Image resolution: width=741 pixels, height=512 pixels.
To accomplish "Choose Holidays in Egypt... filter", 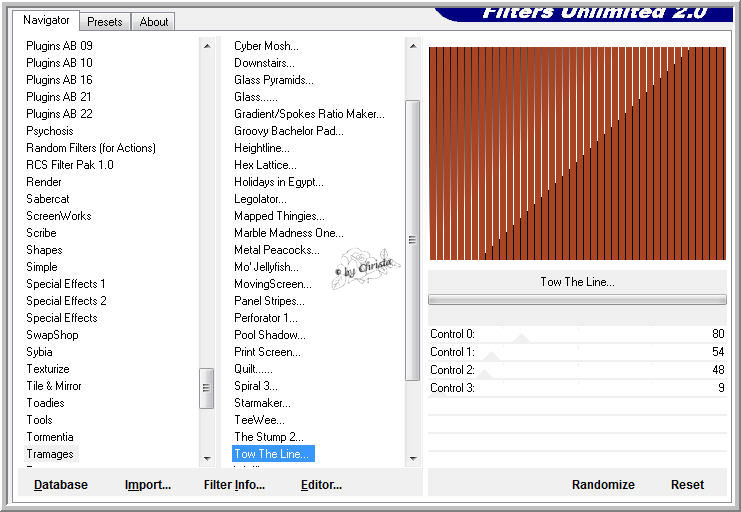I will [279, 182].
